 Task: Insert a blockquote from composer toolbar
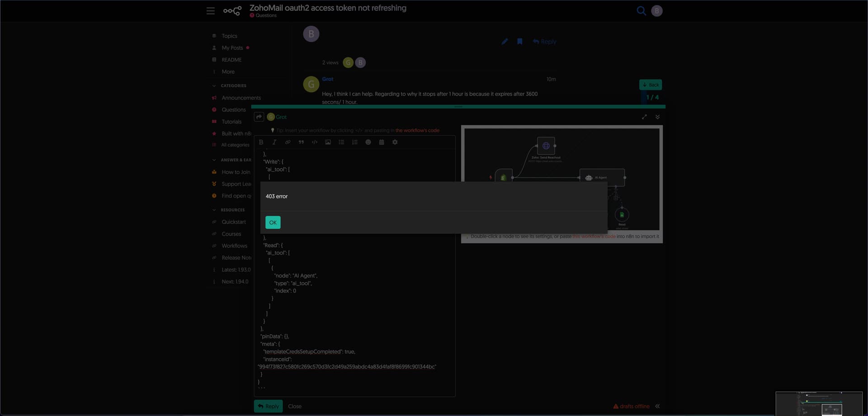click(x=301, y=142)
